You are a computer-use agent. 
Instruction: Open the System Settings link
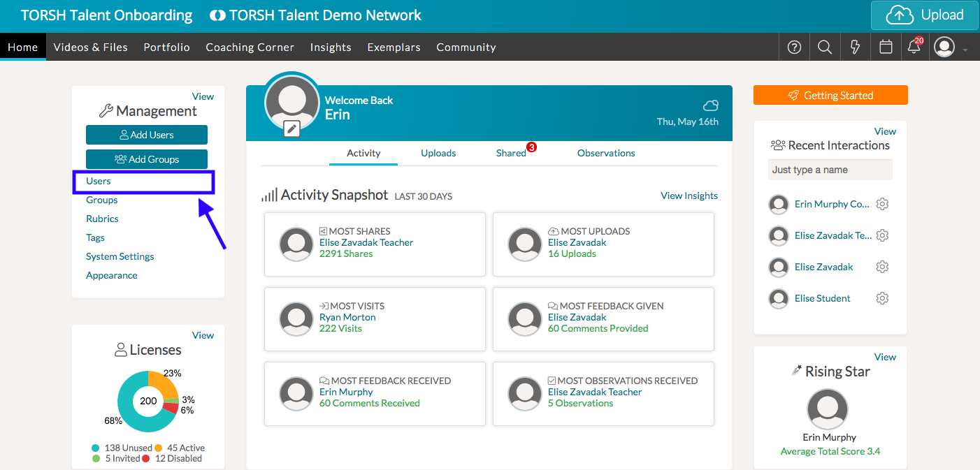point(120,256)
